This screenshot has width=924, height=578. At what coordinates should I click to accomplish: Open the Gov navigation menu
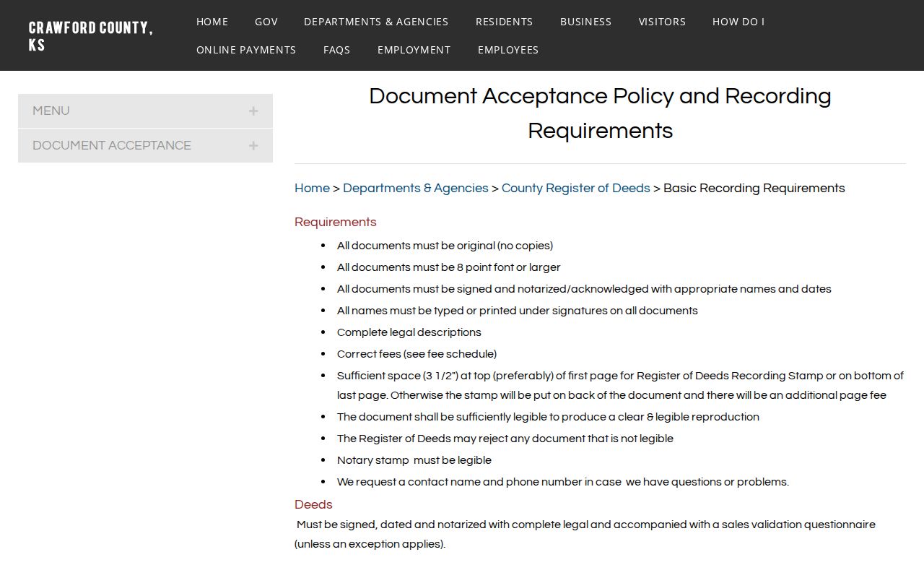coord(266,22)
